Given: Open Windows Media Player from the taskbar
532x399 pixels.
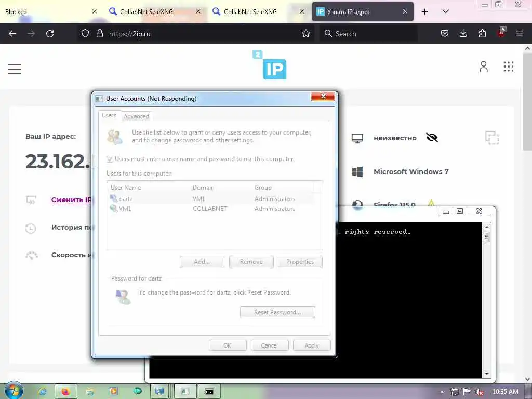Looking at the screenshot, I should click(x=113, y=392).
